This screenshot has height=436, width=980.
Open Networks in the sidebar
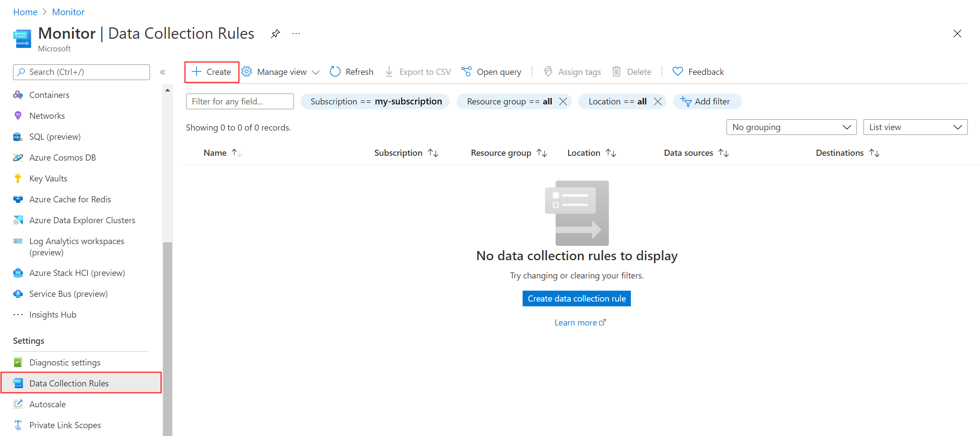coord(47,116)
